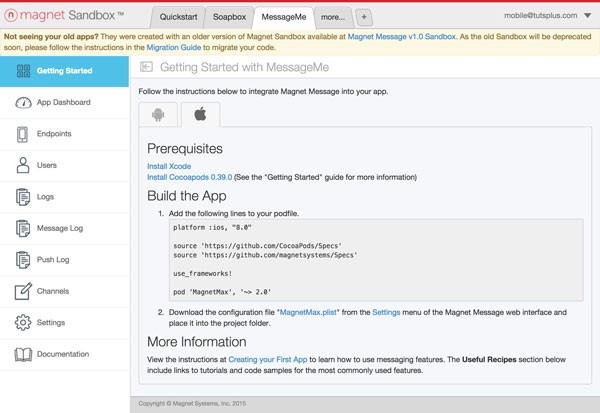This screenshot has width=600, height=413.
Task: Go to Endpoints section
Action: click(64, 134)
